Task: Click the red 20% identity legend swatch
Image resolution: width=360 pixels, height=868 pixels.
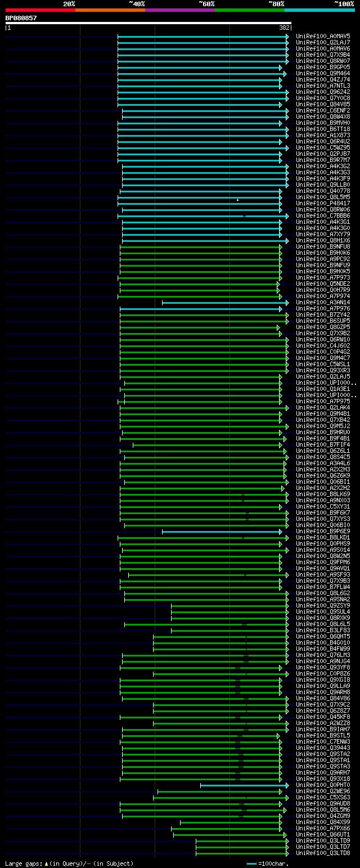Action: point(40,10)
